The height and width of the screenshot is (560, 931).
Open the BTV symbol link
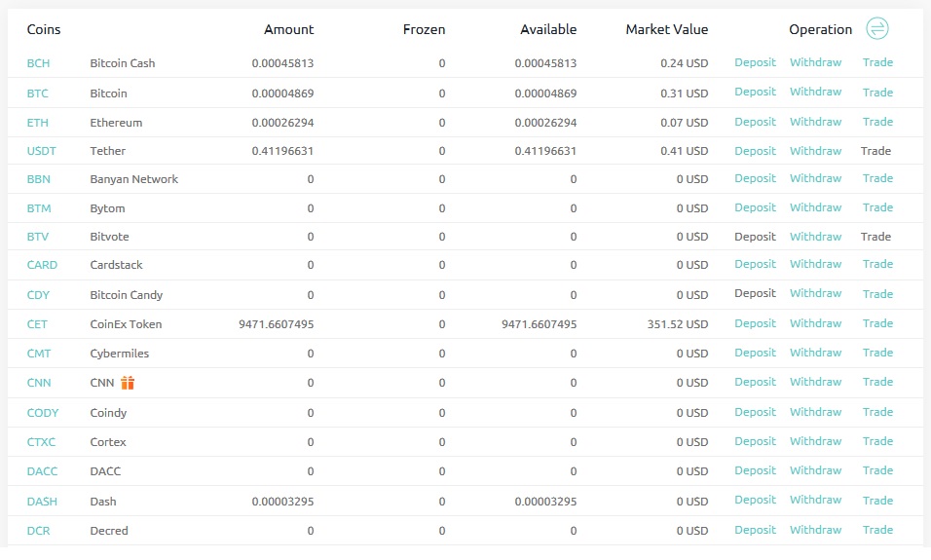[37, 237]
